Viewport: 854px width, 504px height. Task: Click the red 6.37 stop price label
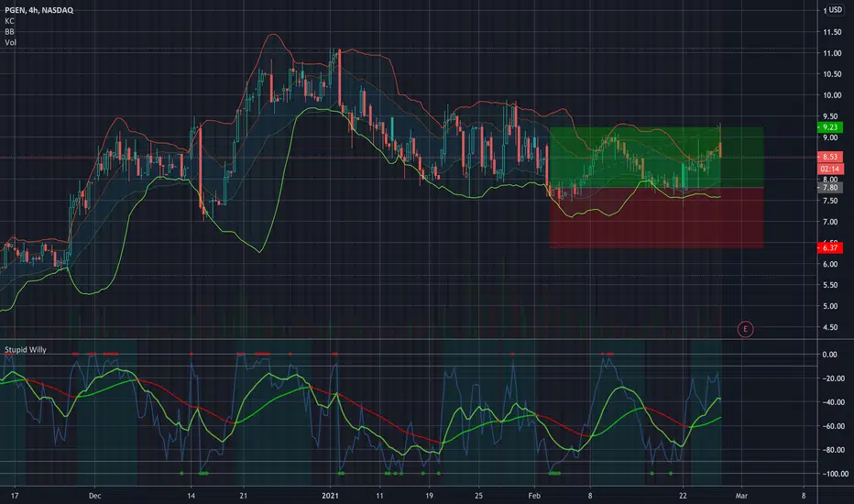pos(830,247)
